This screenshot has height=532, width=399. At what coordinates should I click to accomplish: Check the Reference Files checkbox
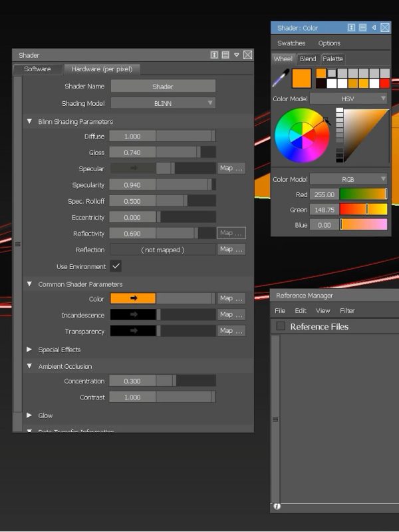pos(281,326)
